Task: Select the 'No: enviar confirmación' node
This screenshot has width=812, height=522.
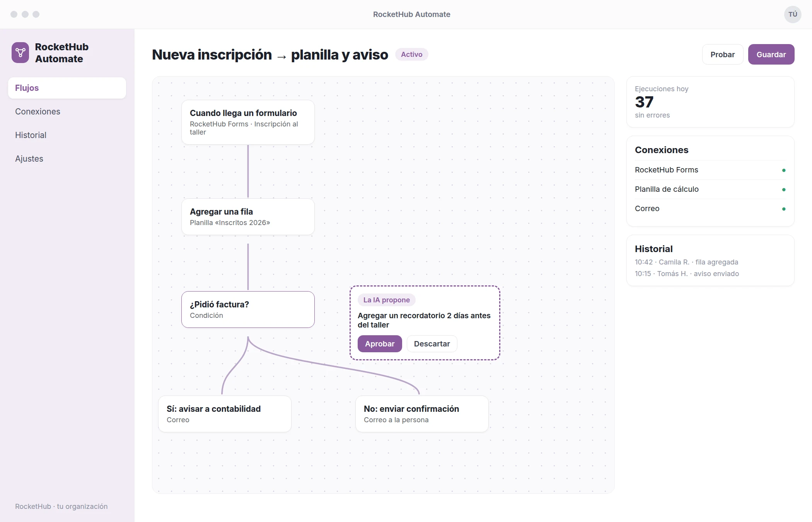Action: coord(422,414)
